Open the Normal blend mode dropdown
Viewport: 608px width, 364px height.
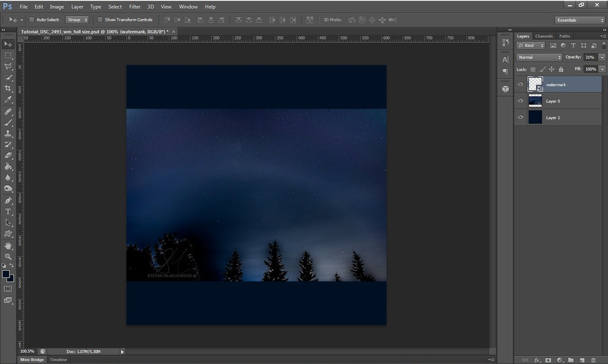[x=539, y=58]
